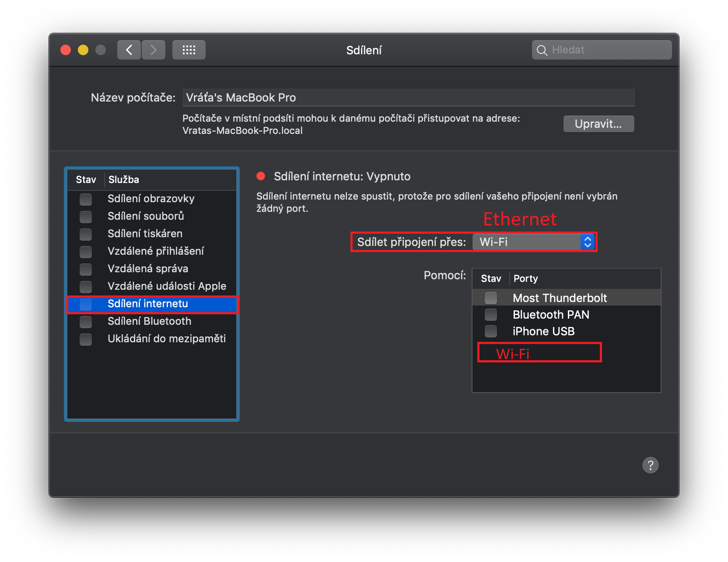Select iPhone USB port row label
Viewport: 728px width, 562px height.
543,331
